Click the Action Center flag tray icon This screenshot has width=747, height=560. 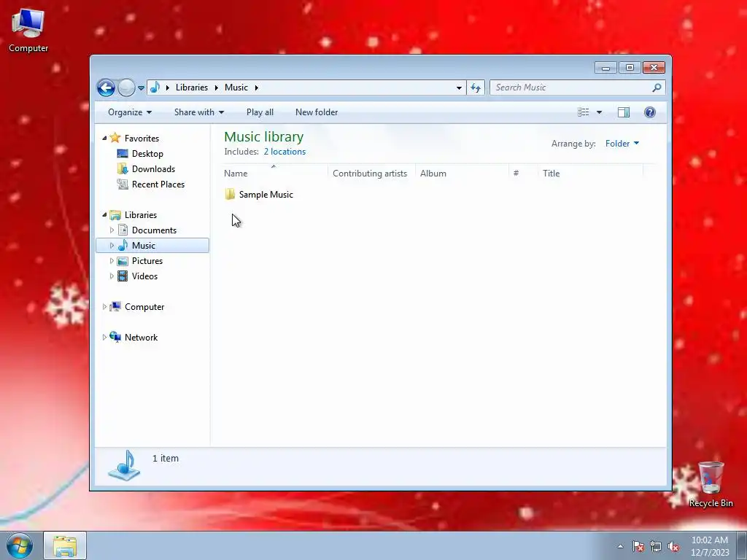638,546
